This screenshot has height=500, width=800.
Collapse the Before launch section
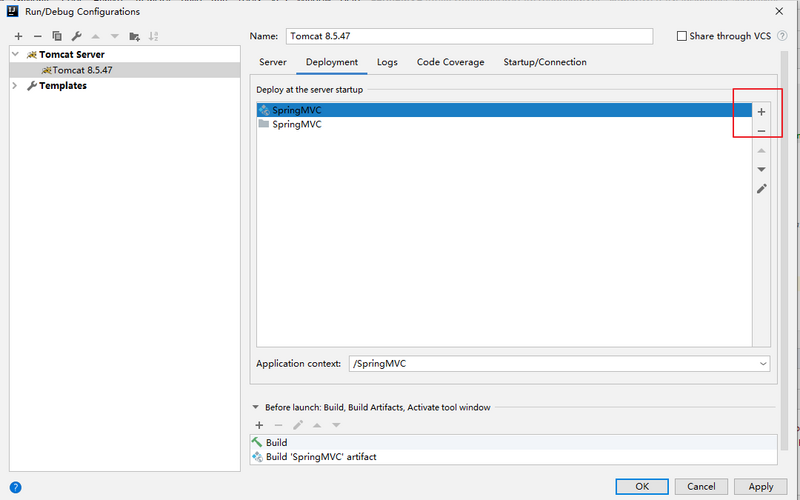256,407
